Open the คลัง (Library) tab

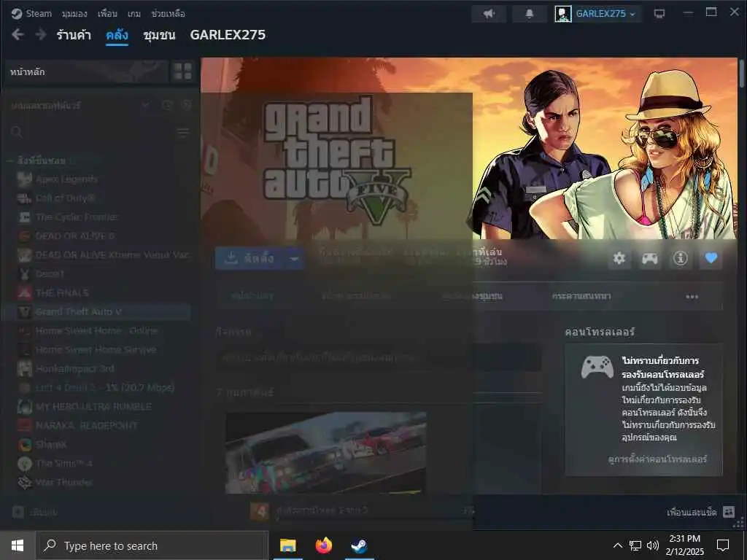click(117, 35)
